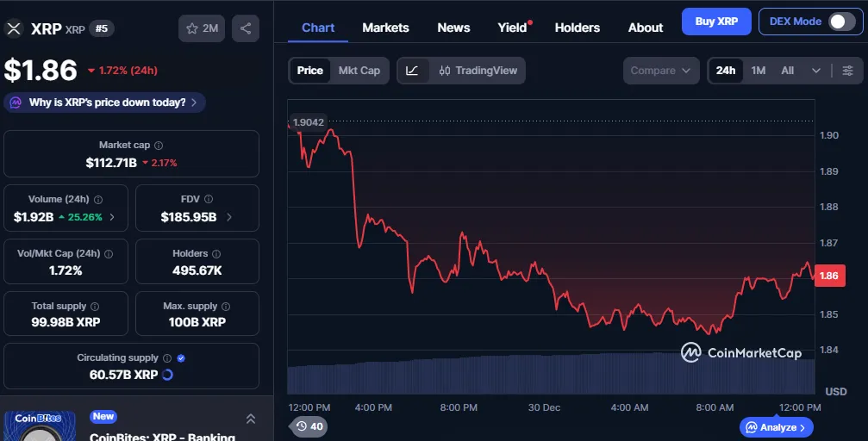Open the CoinBites thumbnail image
This screenshot has height=441, width=868.
click(40, 425)
